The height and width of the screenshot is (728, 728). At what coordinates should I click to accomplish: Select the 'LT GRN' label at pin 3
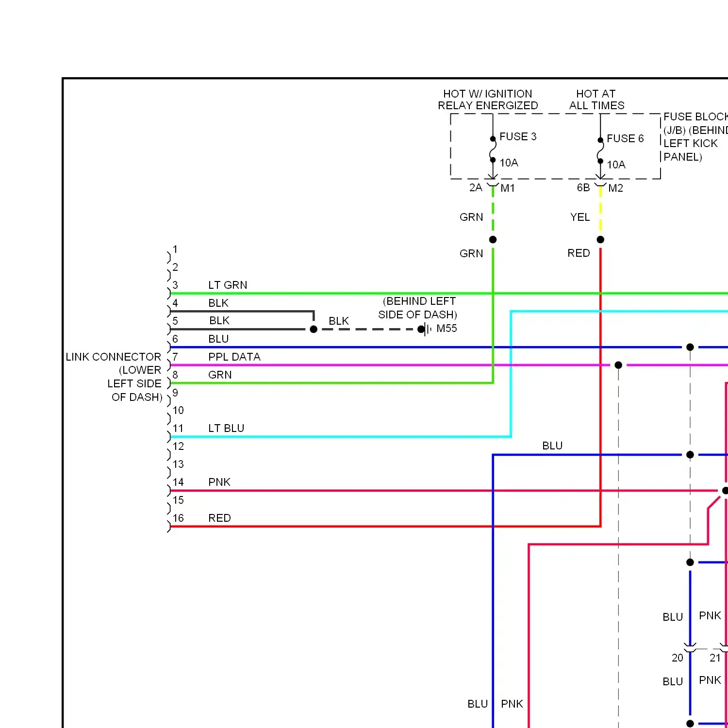click(228, 285)
